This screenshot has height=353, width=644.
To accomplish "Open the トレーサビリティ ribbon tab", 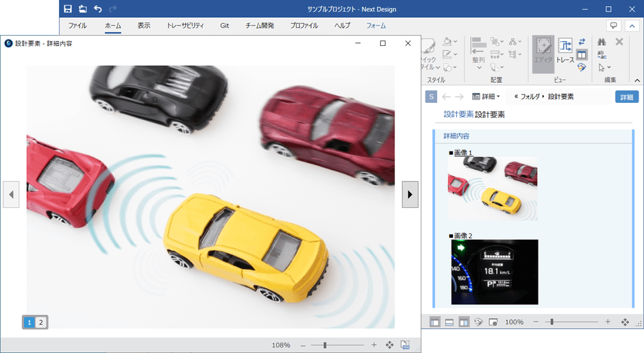I will coord(185,25).
